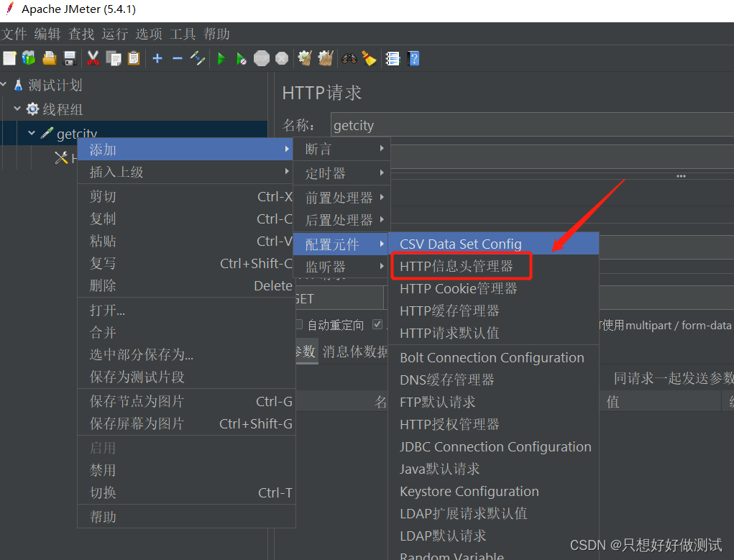Choose Bolt Connection Configuration

coord(493,357)
